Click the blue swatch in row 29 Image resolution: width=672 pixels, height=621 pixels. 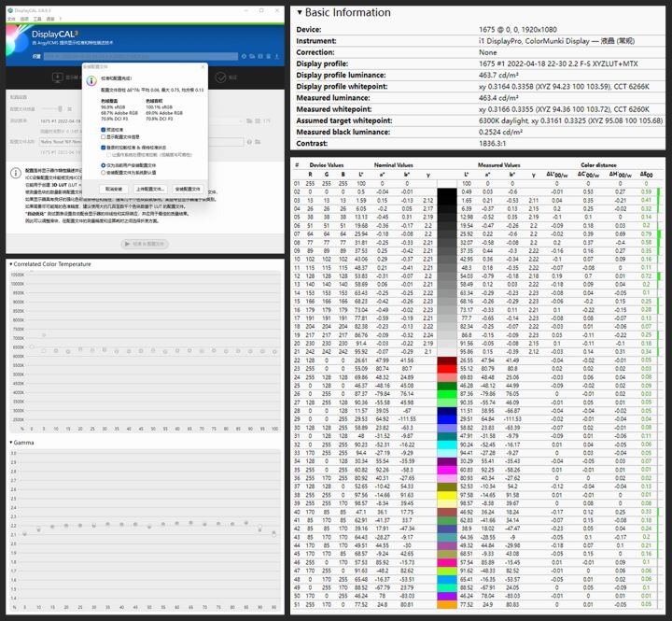[x=446, y=419]
